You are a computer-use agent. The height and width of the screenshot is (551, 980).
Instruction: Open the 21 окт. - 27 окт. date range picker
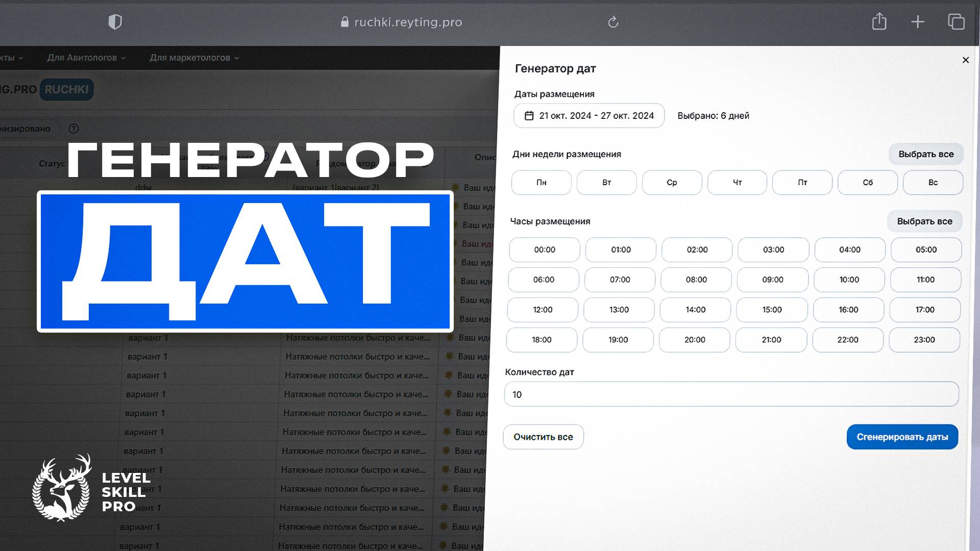point(589,115)
